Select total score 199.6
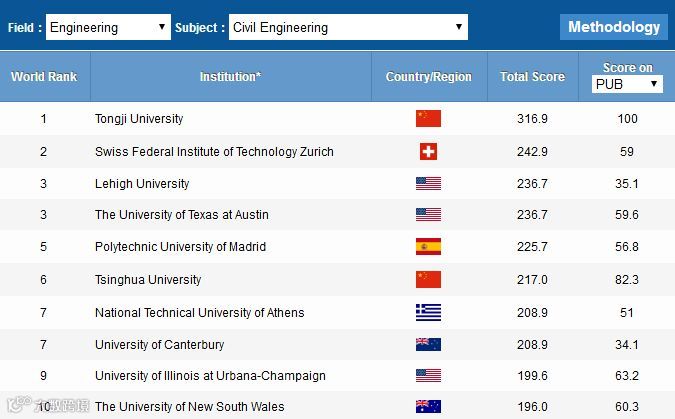The image size is (675, 419). pyautogui.click(x=533, y=376)
